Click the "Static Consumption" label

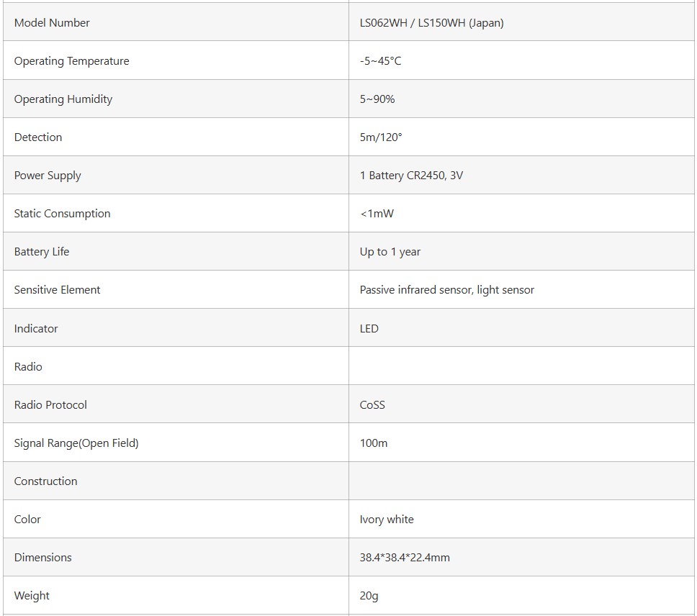62,214
